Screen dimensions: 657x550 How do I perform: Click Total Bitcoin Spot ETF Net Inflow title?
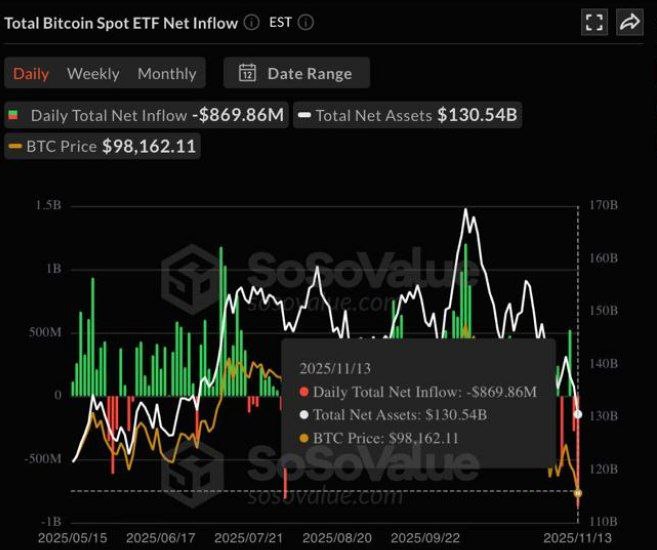tap(121, 22)
